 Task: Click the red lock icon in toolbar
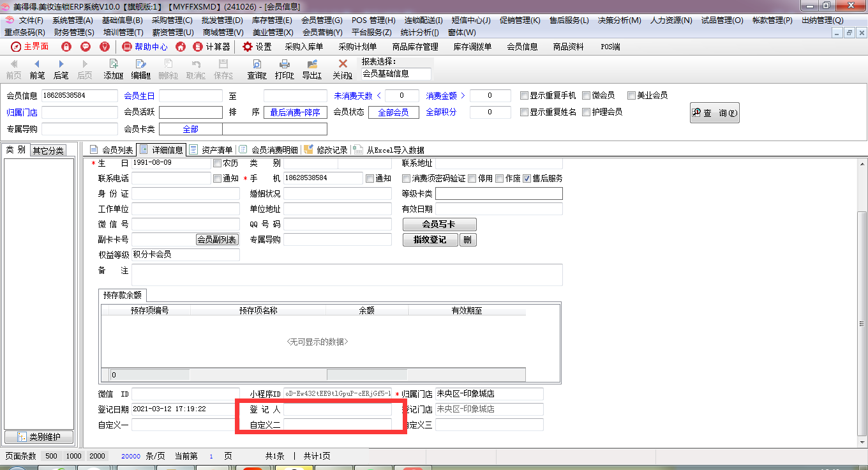(66, 47)
